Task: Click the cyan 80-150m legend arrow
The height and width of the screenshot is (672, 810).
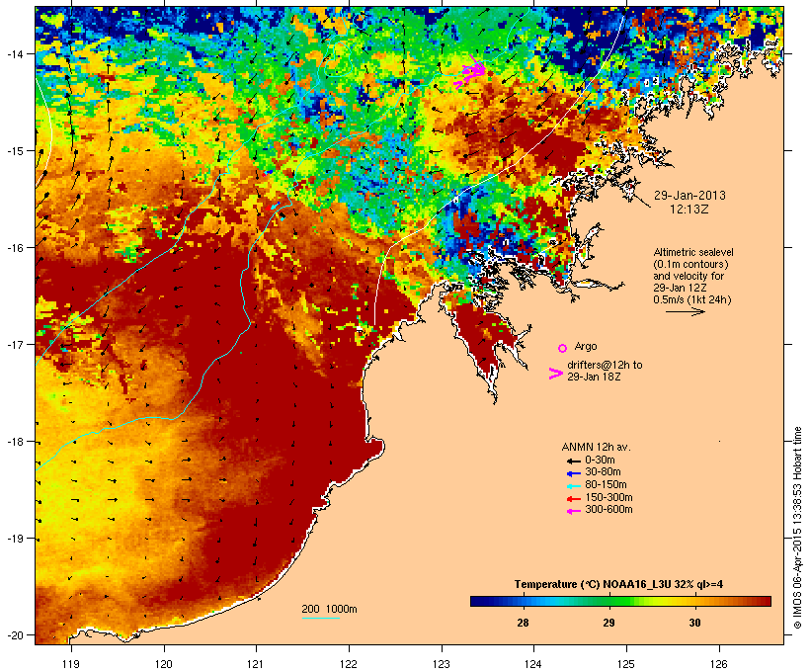Action: pos(573,486)
